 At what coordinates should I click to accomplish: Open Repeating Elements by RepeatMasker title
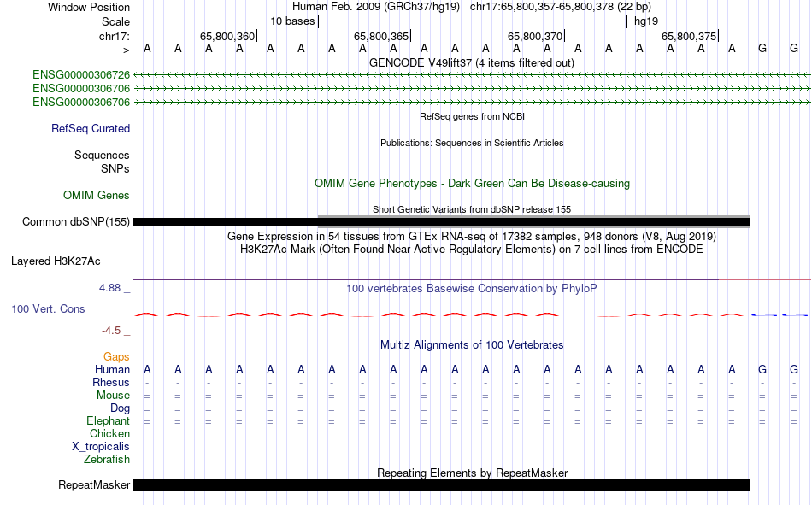pos(472,473)
